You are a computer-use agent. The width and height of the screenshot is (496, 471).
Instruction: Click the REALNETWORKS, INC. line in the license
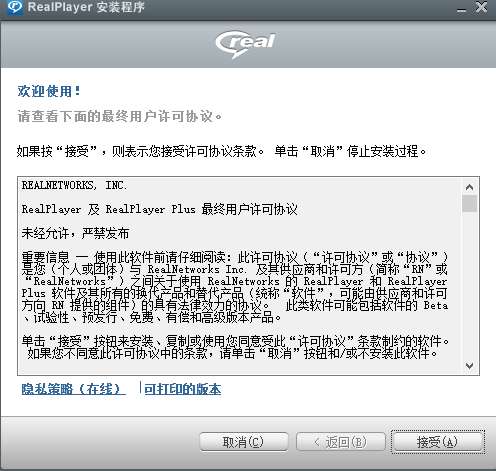[74, 185]
